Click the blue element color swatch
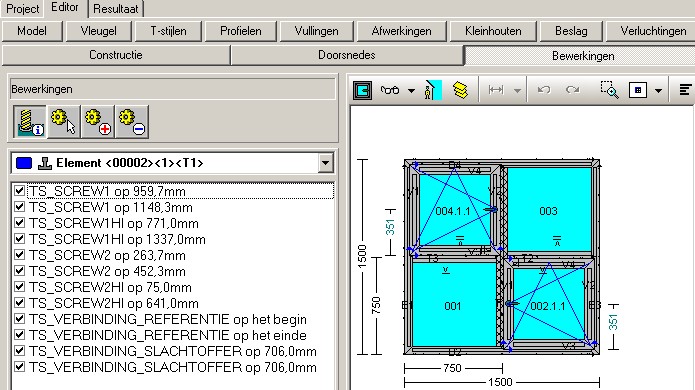Image resolution: width=695 pixels, height=390 pixels. tap(24, 163)
